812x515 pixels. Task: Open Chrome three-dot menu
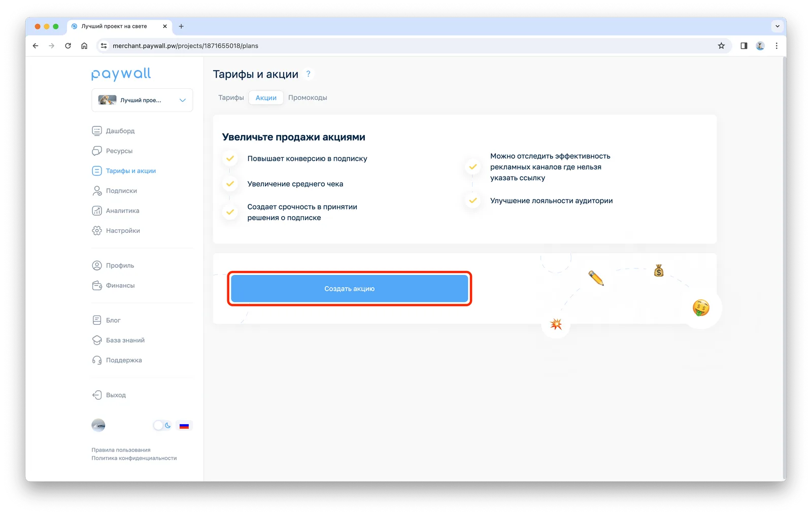776,46
